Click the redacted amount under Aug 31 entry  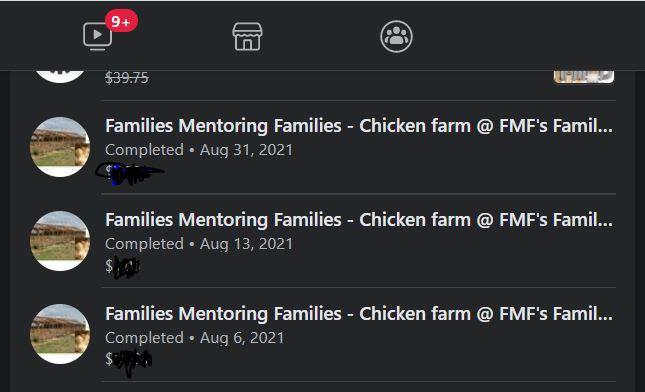(x=130, y=173)
